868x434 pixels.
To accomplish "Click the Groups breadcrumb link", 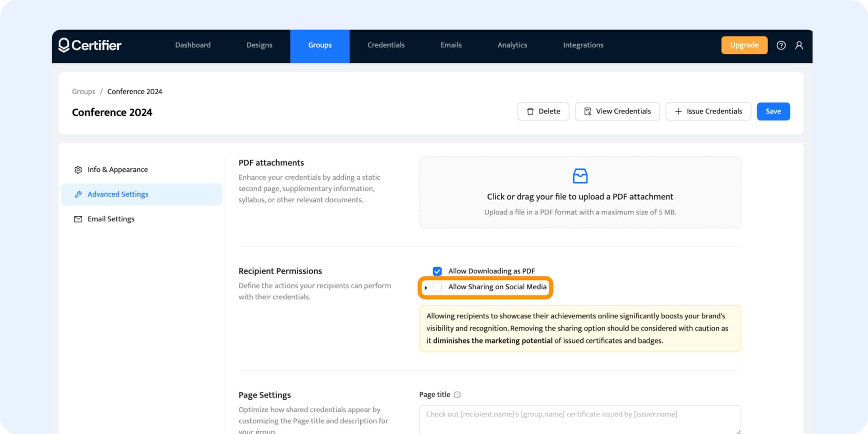I will click(x=84, y=92).
